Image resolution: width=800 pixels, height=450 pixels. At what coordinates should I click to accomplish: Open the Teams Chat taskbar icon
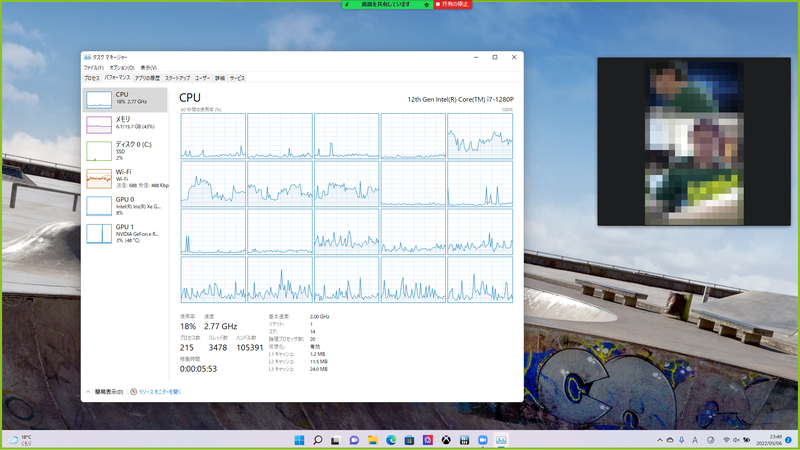pos(354,440)
